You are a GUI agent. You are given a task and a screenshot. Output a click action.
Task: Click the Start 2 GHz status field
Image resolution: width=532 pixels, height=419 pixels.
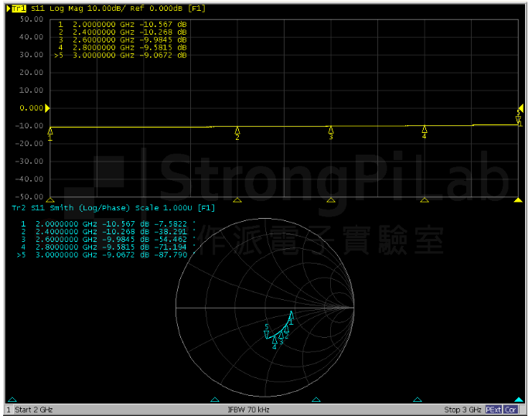[x=33, y=410]
